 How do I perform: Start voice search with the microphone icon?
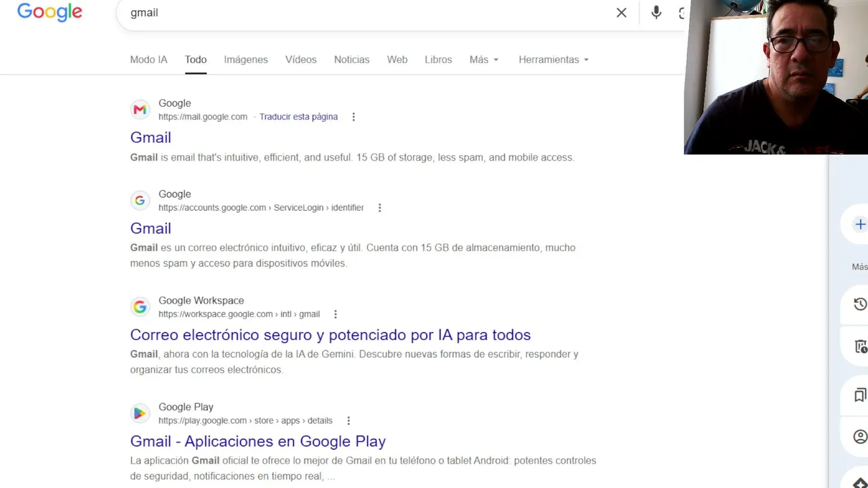click(656, 12)
